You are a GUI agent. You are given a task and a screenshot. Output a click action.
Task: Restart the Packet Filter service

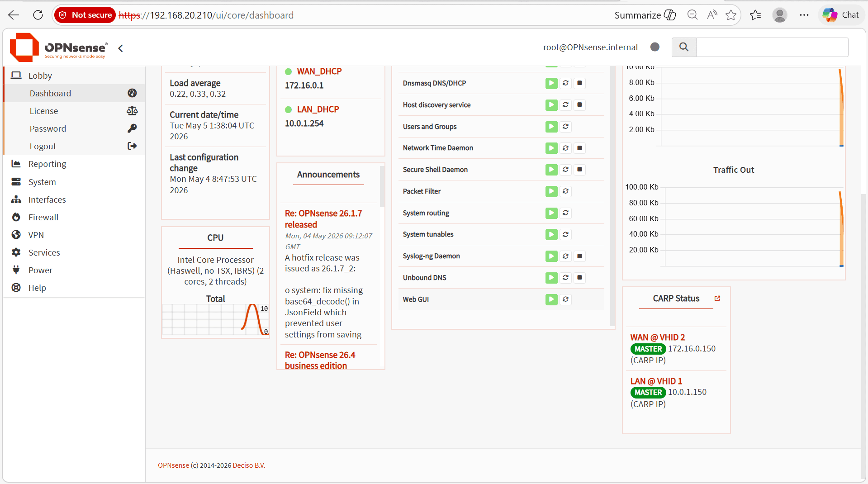coord(565,191)
